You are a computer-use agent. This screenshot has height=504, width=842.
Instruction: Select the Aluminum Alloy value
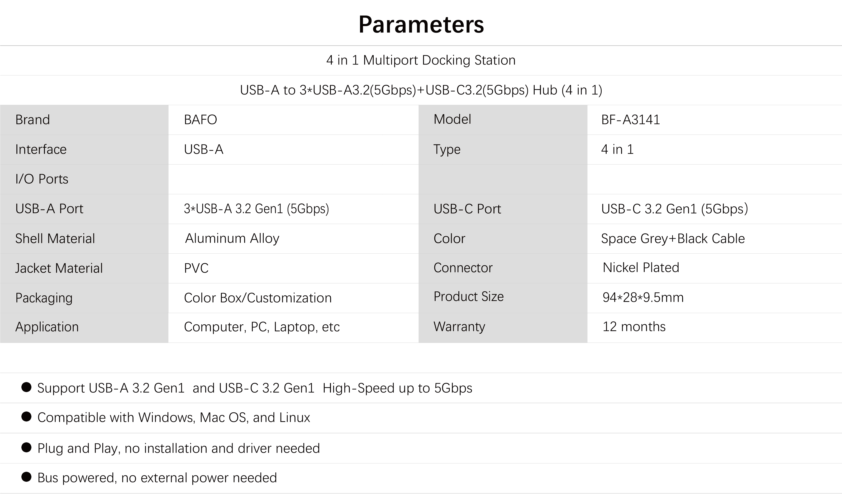(232, 238)
